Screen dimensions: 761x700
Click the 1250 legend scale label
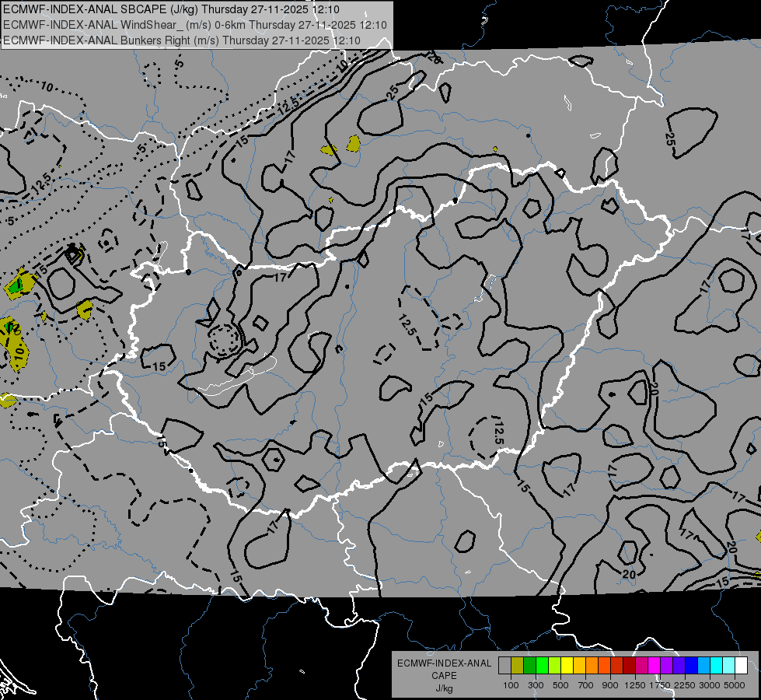tap(635, 685)
